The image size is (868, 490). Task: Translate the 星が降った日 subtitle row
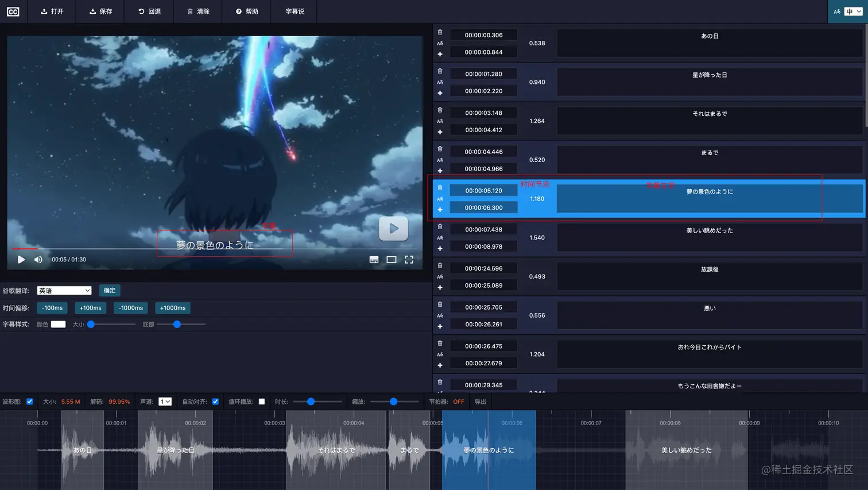[x=440, y=82]
